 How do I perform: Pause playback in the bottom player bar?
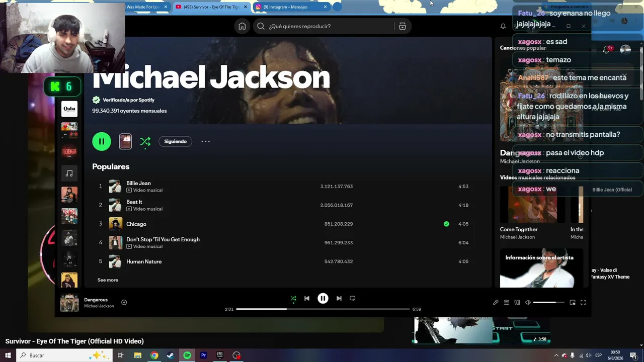pos(323,298)
